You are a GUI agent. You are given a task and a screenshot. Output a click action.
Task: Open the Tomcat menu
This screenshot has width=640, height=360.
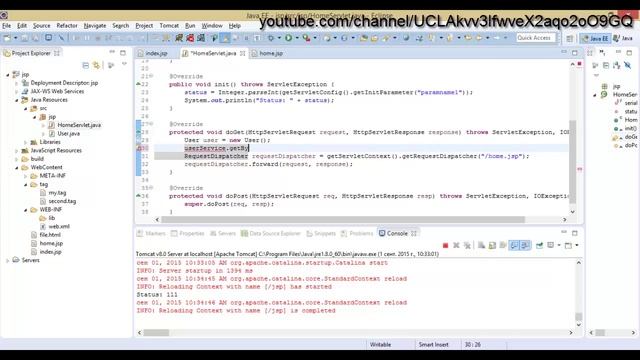click(x=169, y=25)
